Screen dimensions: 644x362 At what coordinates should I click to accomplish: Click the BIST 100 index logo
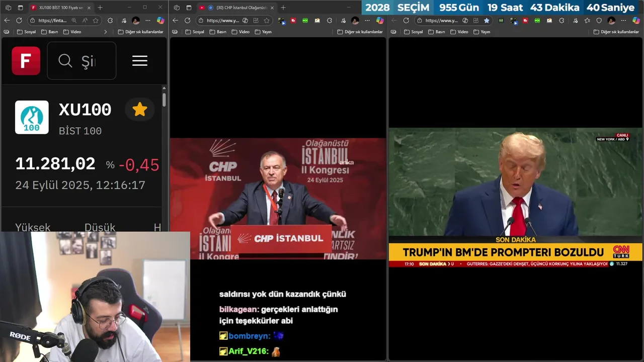(x=32, y=117)
